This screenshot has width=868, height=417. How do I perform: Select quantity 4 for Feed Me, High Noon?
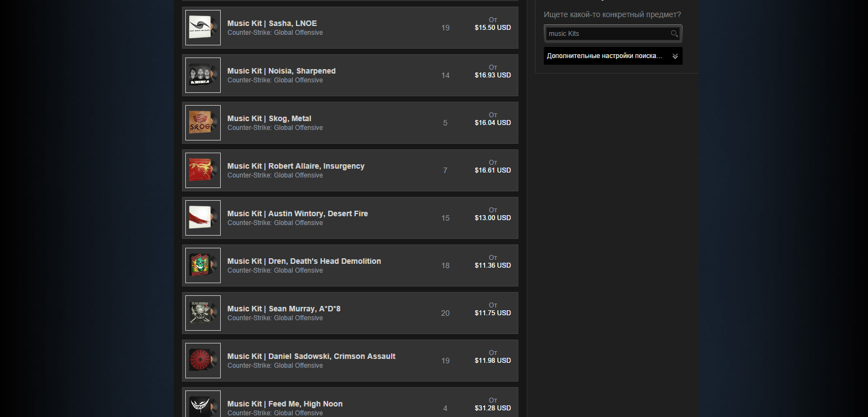point(445,408)
